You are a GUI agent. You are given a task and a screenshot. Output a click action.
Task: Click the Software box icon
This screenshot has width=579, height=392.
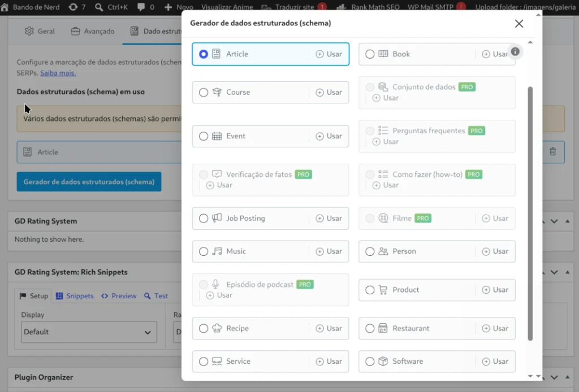click(x=383, y=361)
